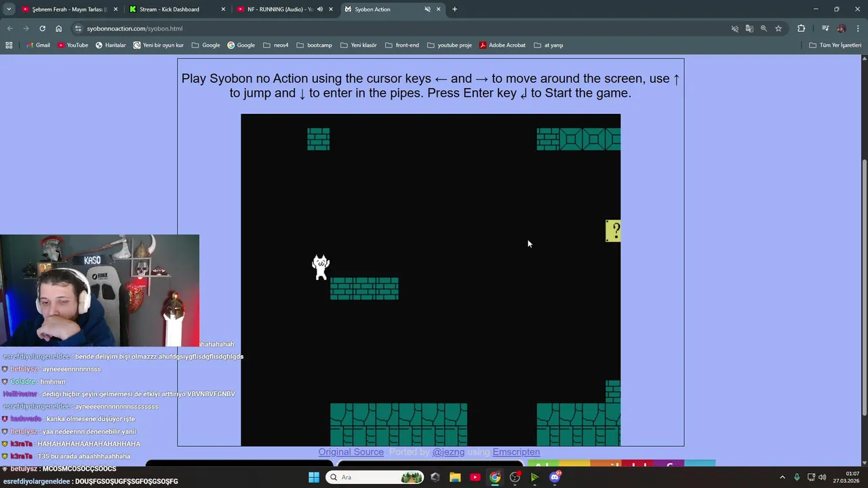This screenshot has width=868, height=488.
Task: Open the YouTube bookmark
Action: (73, 45)
